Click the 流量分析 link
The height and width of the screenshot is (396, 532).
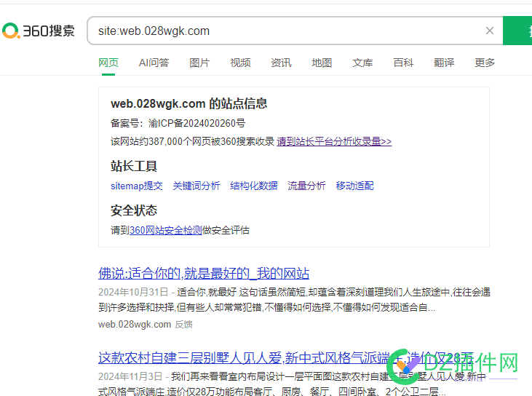[306, 186]
